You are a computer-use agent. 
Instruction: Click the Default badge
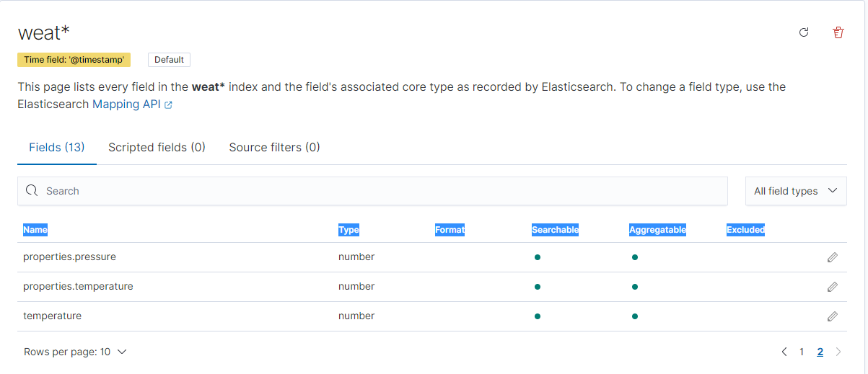coord(169,60)
